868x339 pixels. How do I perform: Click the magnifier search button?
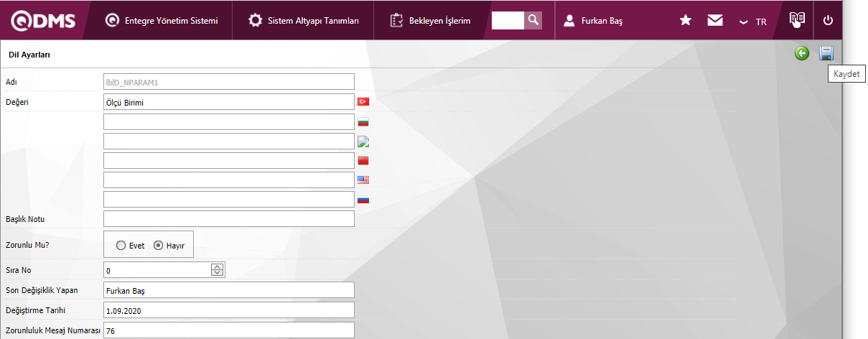(533, 21)
